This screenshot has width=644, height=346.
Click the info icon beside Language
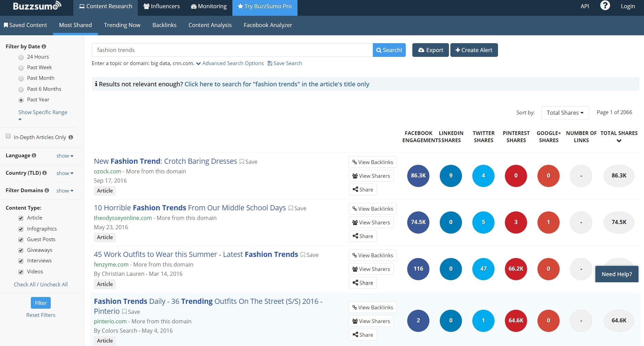(34, 156)
